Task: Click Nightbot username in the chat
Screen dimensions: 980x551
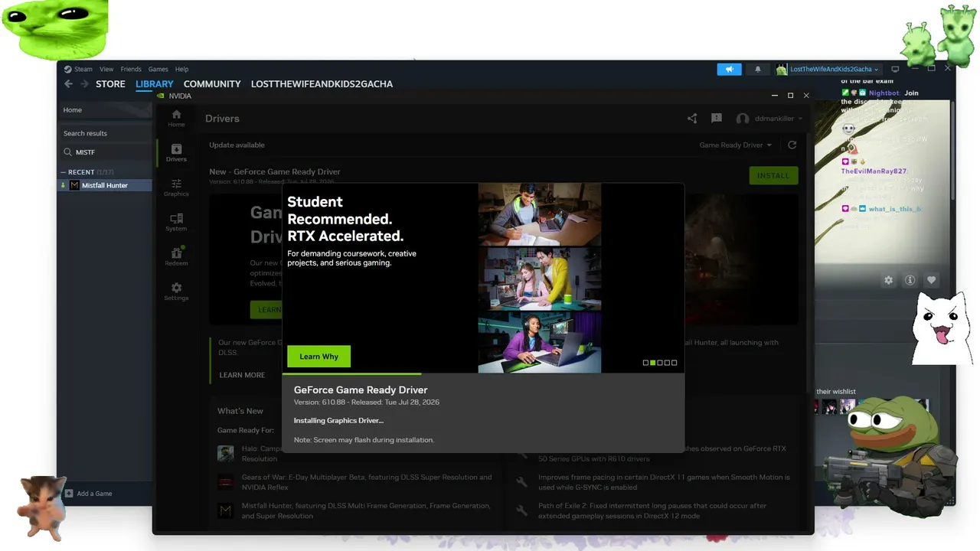Action: pyautogui.click(x=884, y=93)
